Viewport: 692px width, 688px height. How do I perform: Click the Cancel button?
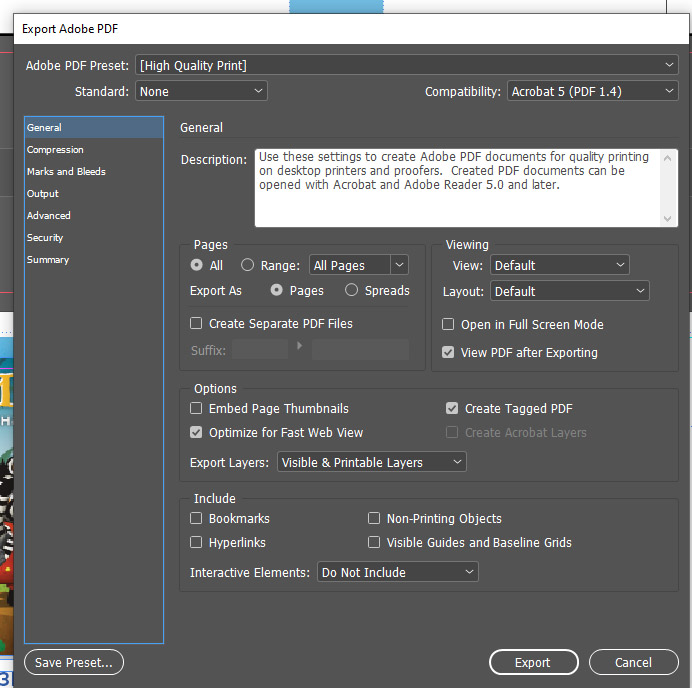(633, 662)
